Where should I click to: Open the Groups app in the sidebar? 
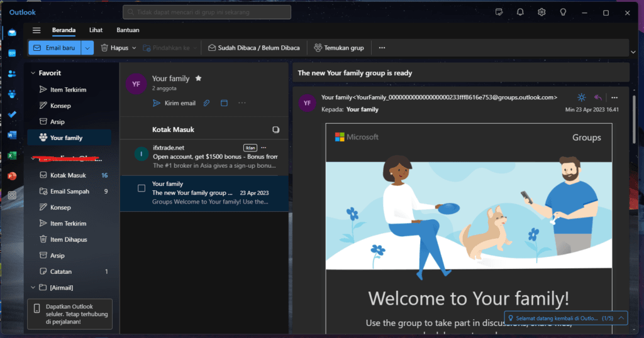pyautogui.click(x=12, y=94)
